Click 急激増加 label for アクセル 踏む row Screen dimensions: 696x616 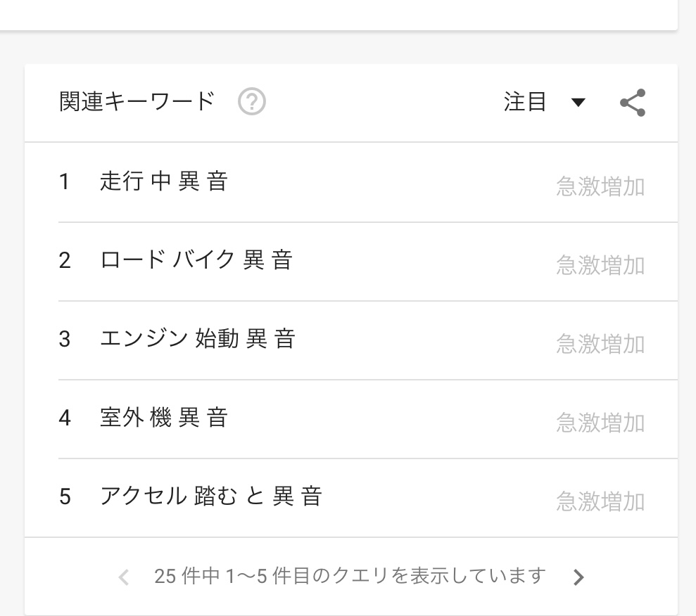pyautogui.click(x=600, y=501)
